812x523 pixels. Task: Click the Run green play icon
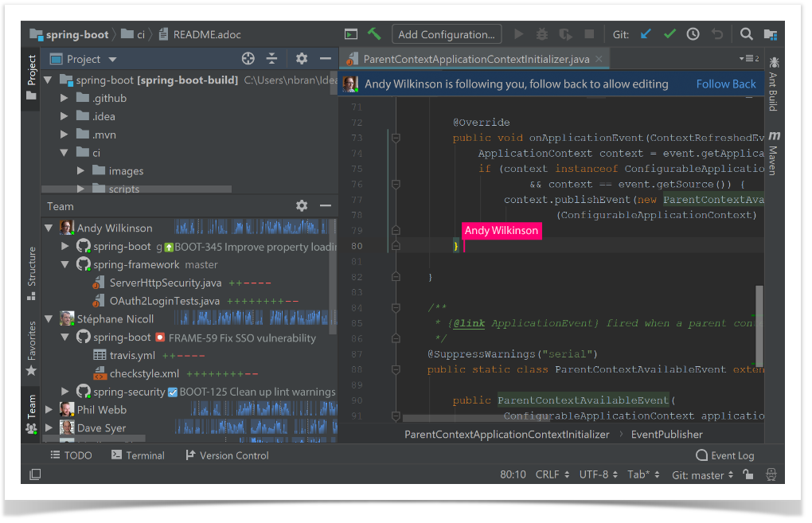[x=518, y=34]
